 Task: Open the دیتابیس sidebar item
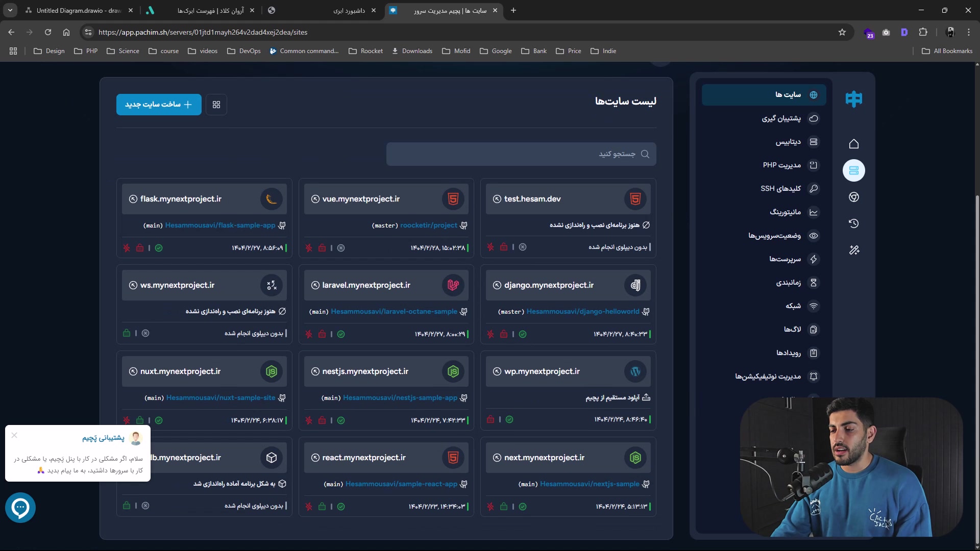point(788,142)
